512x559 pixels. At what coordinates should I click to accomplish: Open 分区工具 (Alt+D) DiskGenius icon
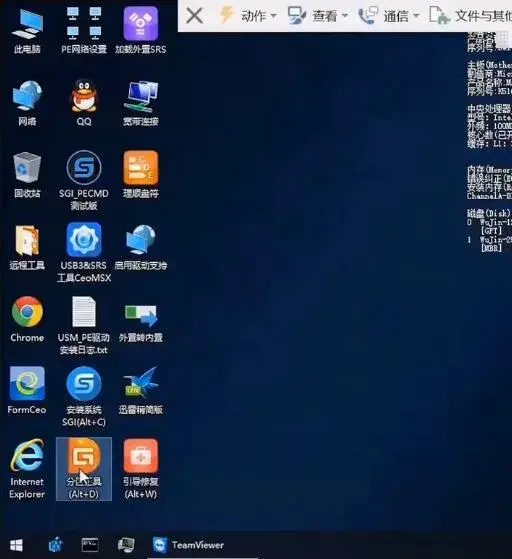(x=84, y=469)
